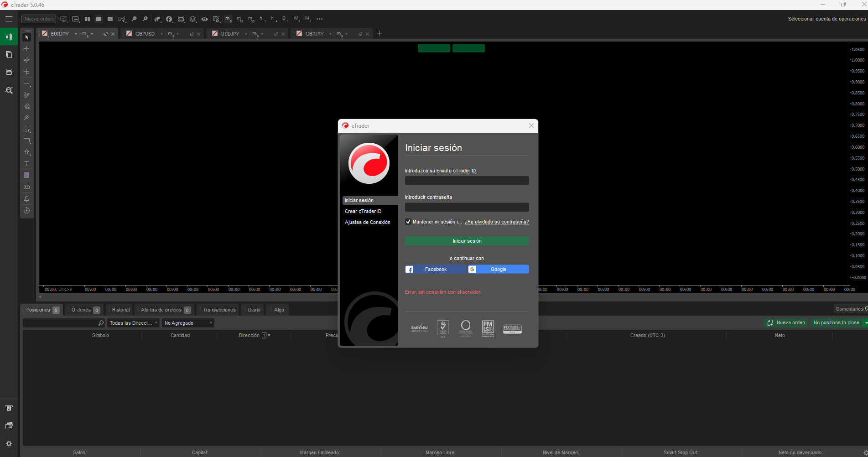The width and height of the screenshot is (868, 457).
Task: Switch to the GBPJPY chart tab
Action: 314,34
